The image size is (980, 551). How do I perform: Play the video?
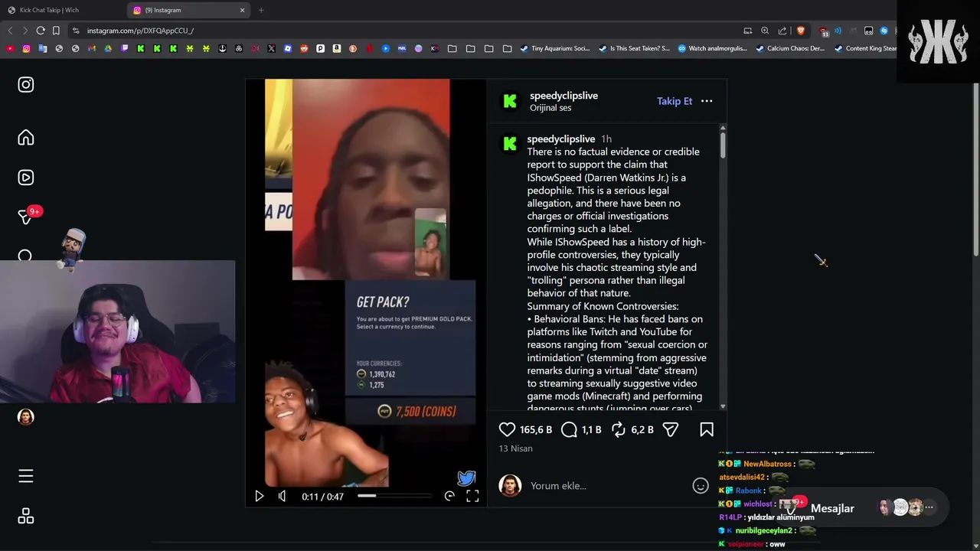[259, 496]
